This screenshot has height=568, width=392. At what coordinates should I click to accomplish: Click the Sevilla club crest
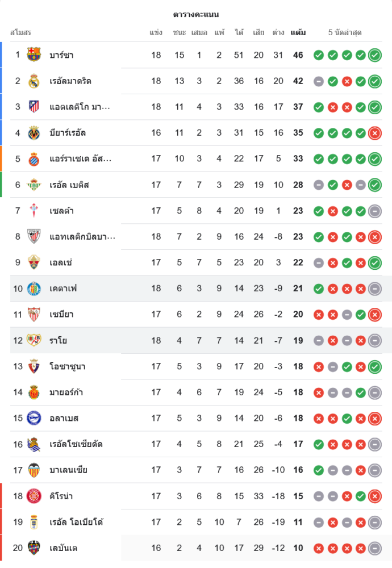(34, 314)
